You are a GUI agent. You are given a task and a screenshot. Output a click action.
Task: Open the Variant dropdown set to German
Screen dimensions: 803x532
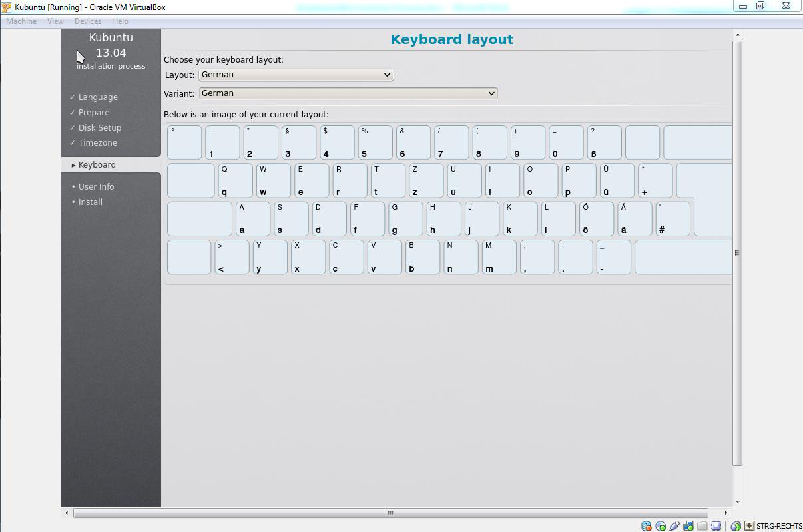pyautogui.click(x=348, y=93)
